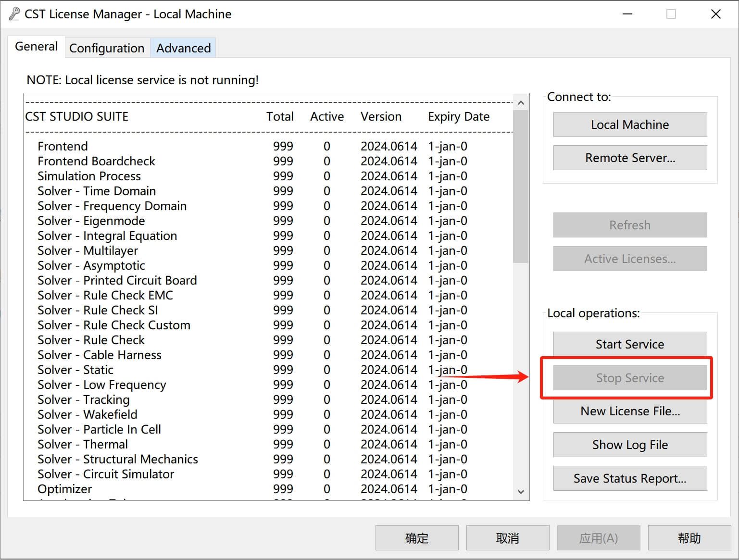The image size is (739, 560).
Task: Click the Total column header
Action: click(x=280, y=117)
